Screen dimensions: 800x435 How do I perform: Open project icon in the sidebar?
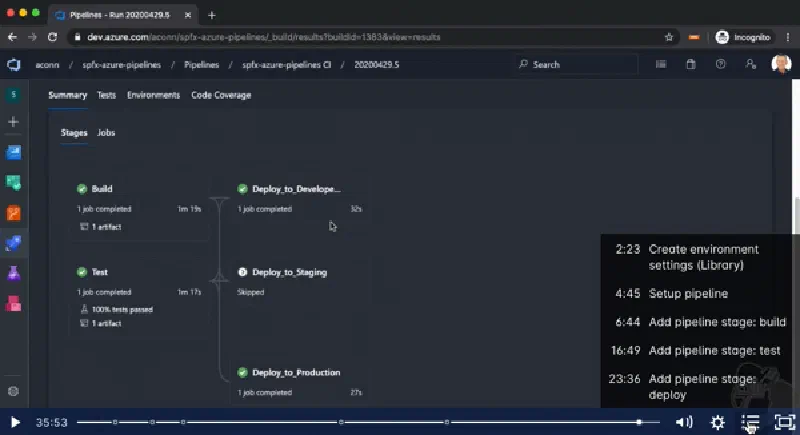click(x=14, y=95)
